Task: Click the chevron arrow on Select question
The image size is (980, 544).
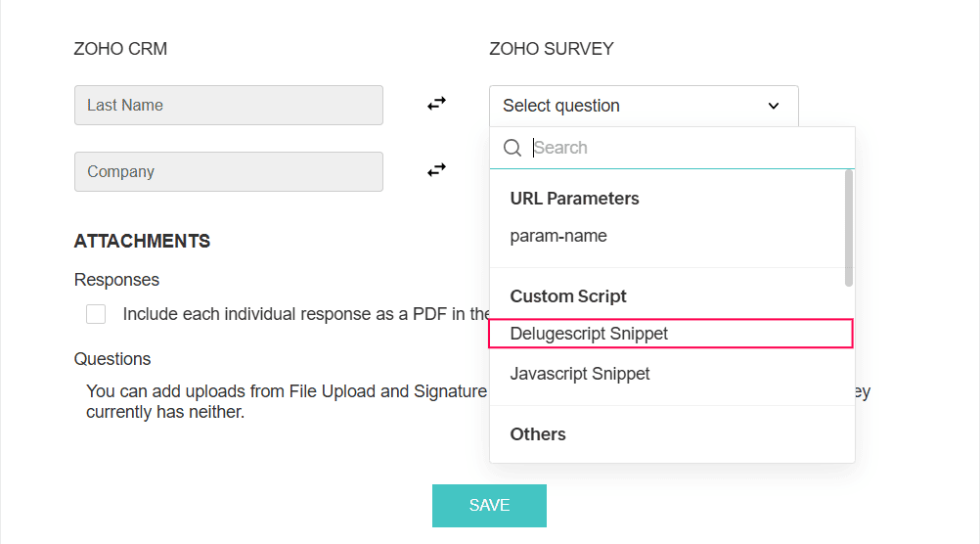Action: tap(774, 106)
